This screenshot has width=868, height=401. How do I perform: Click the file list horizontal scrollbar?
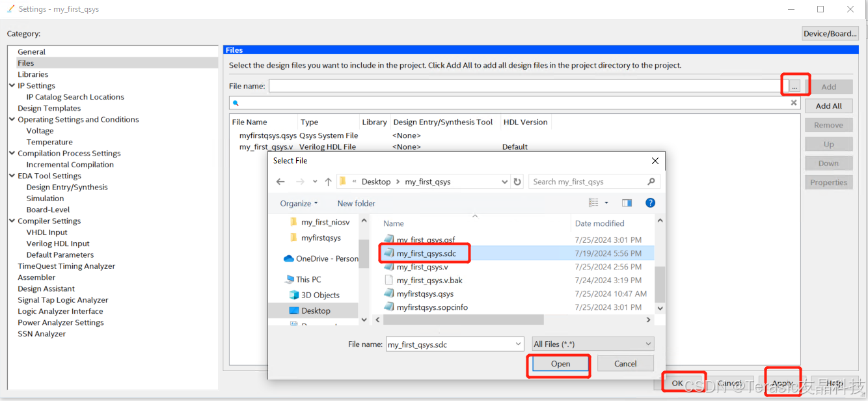click(x=463, y=320)
